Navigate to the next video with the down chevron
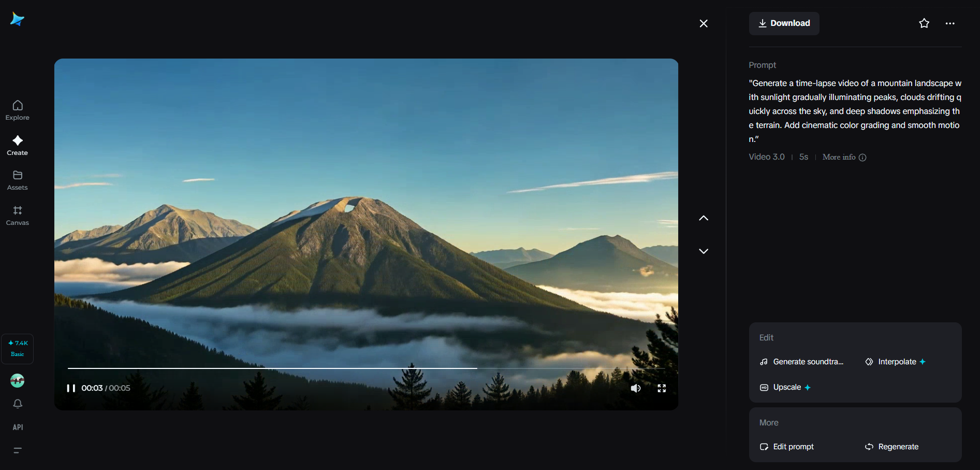Screen dimensions: 980x470 703,251
